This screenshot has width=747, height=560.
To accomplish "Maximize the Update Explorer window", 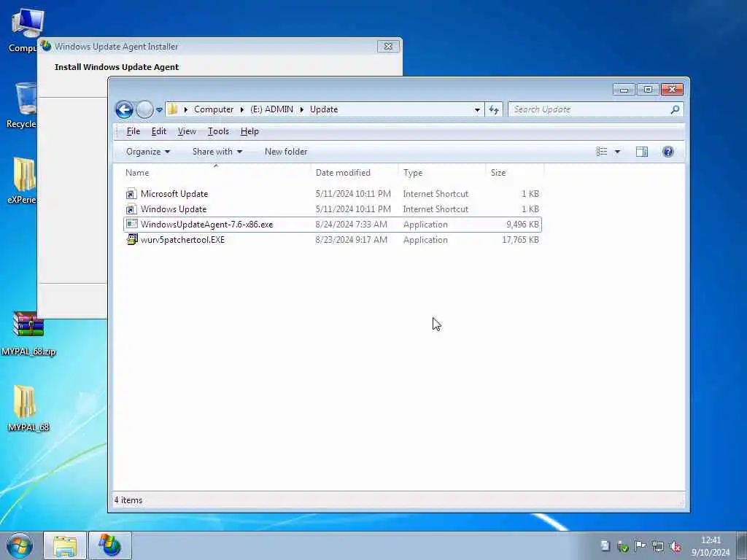I will [x=648, y=90].
